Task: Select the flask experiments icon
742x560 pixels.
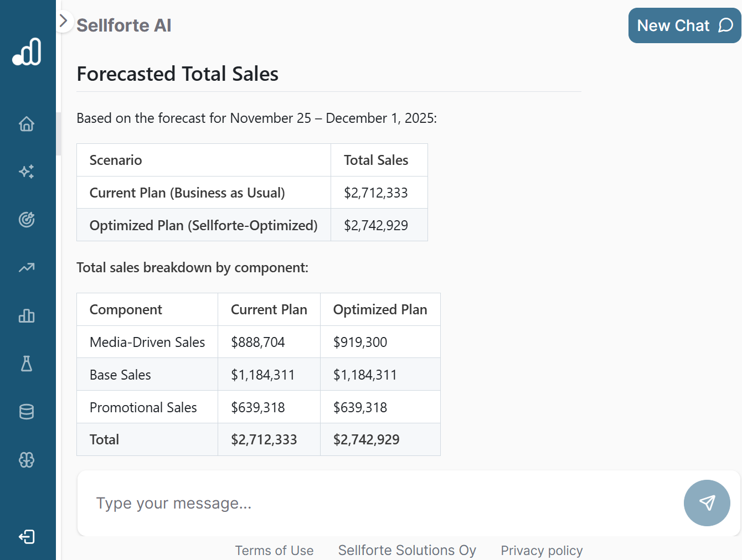Action: point(26,364)
